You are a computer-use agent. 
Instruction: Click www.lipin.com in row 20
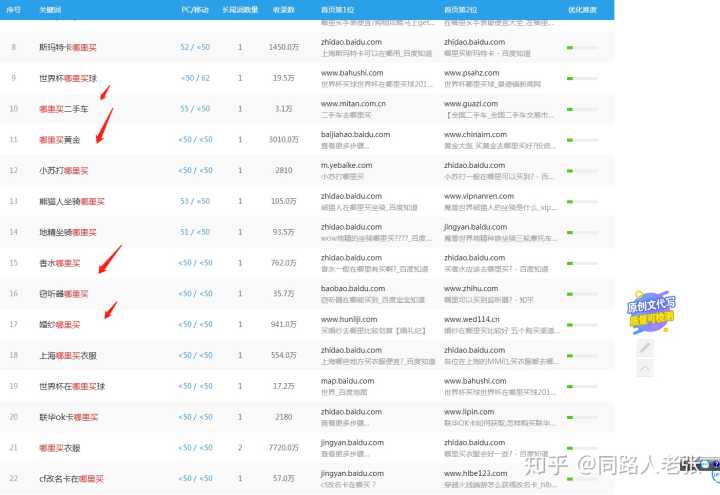469,412
